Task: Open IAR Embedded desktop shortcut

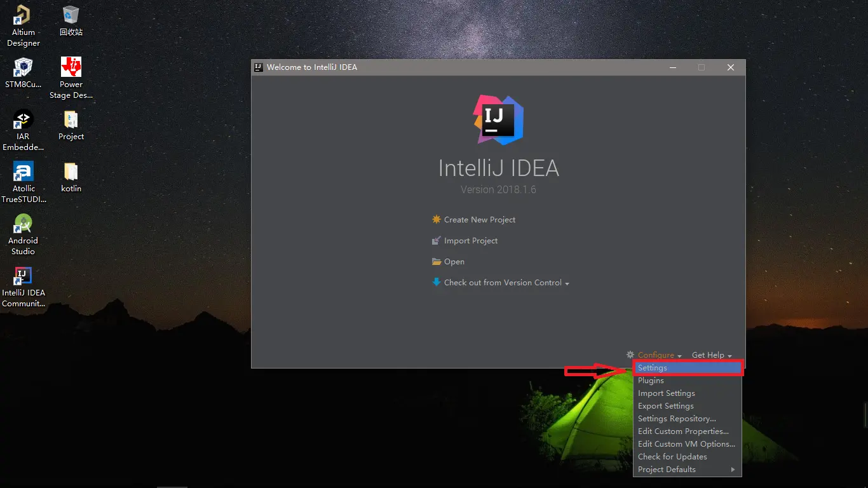Action: pyautogui.click(x=24, y=130)
